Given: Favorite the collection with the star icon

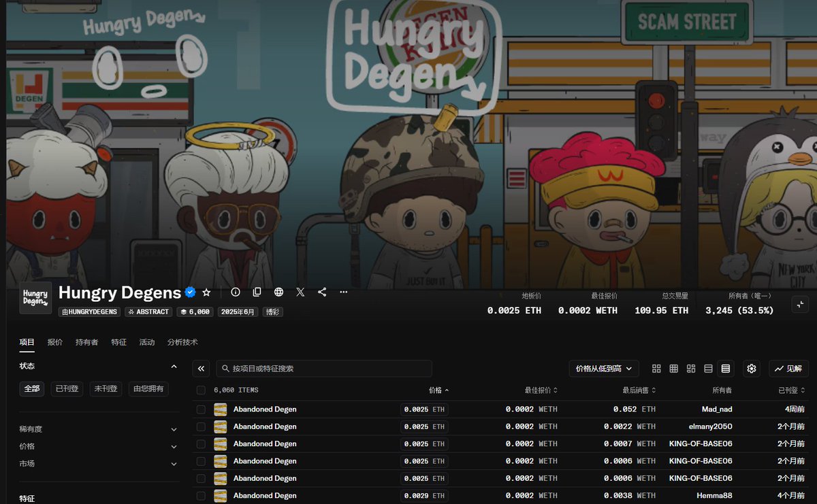Looking at the screenshot, I should [206, 292].
